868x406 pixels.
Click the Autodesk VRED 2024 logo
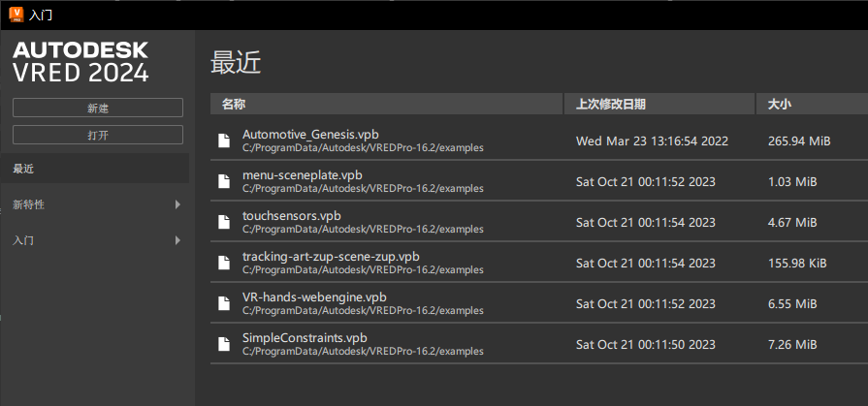pos(80,61)
